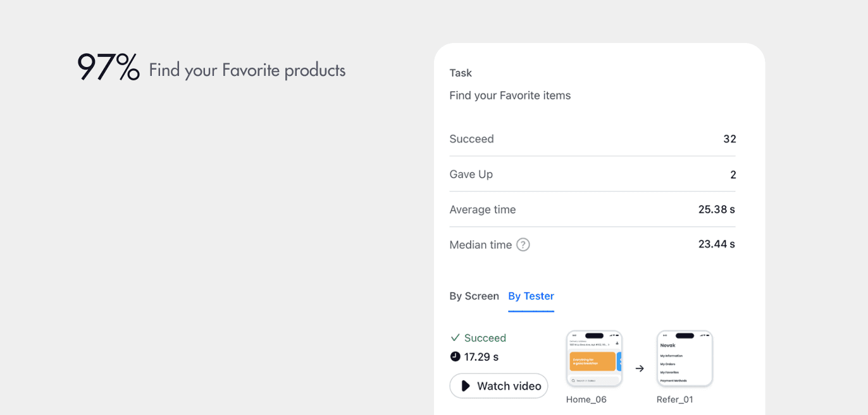Click the green Succeed checkmark icon

pyautogui.click(x=455, y=338)
